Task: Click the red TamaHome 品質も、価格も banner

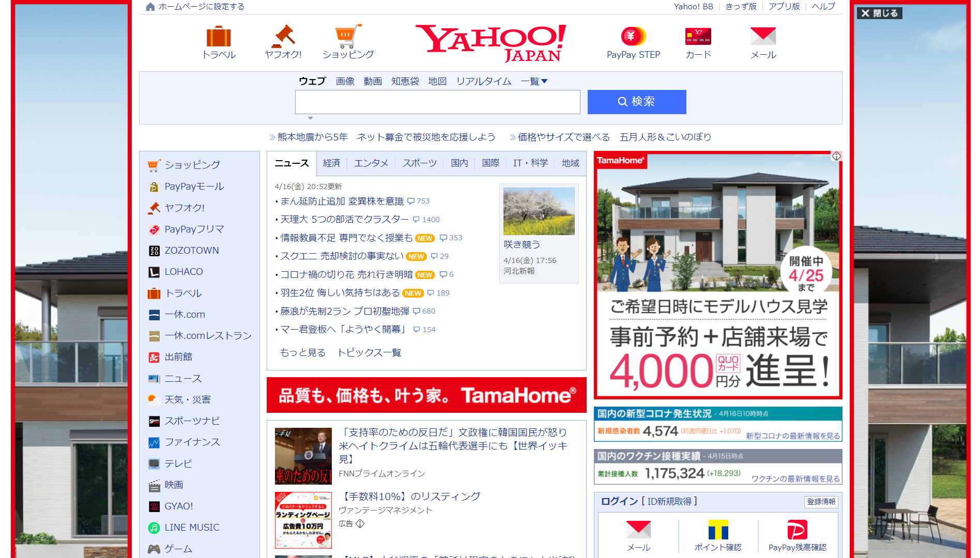Action: pos(426,395)
